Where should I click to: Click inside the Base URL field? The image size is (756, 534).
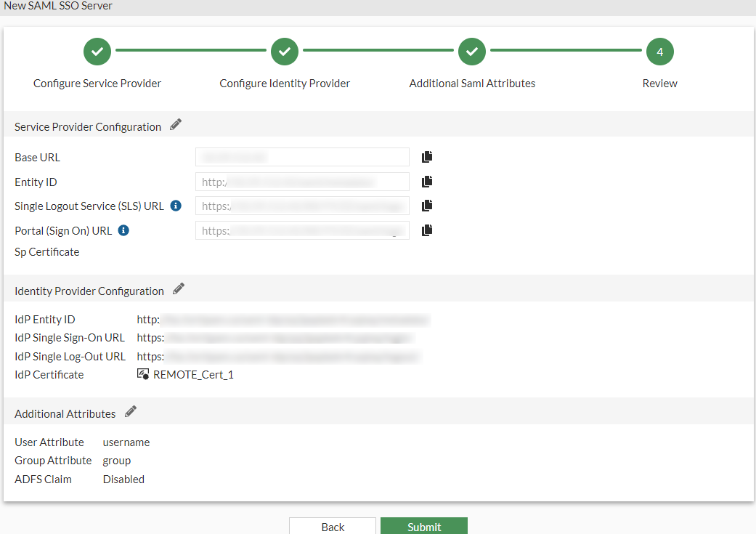(301, 156)
